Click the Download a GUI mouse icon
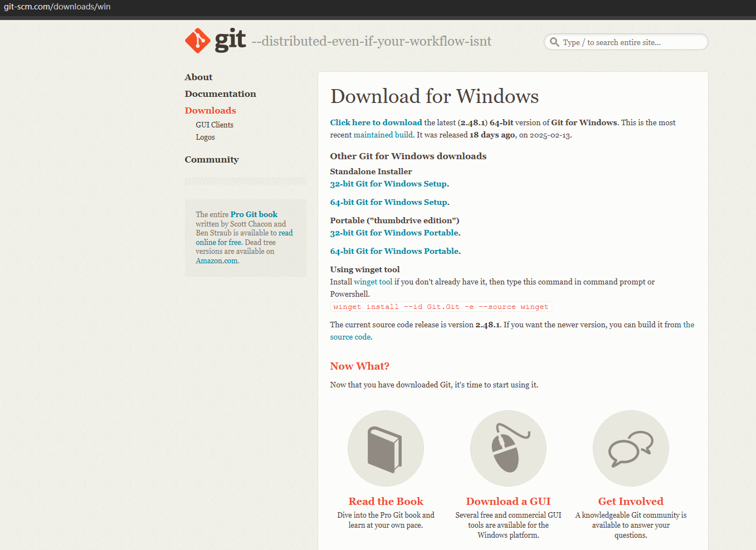The height and width of the screenshot is (550, 756). click(x=508, y=448)
